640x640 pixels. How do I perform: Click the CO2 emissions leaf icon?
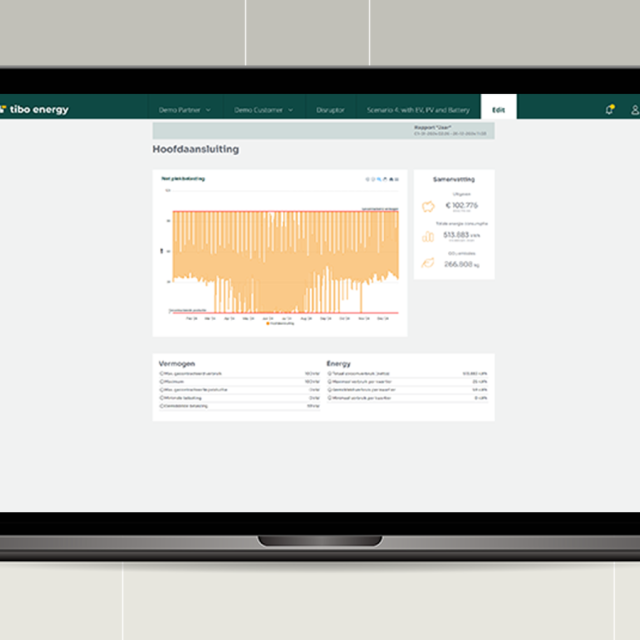(428, 263)
